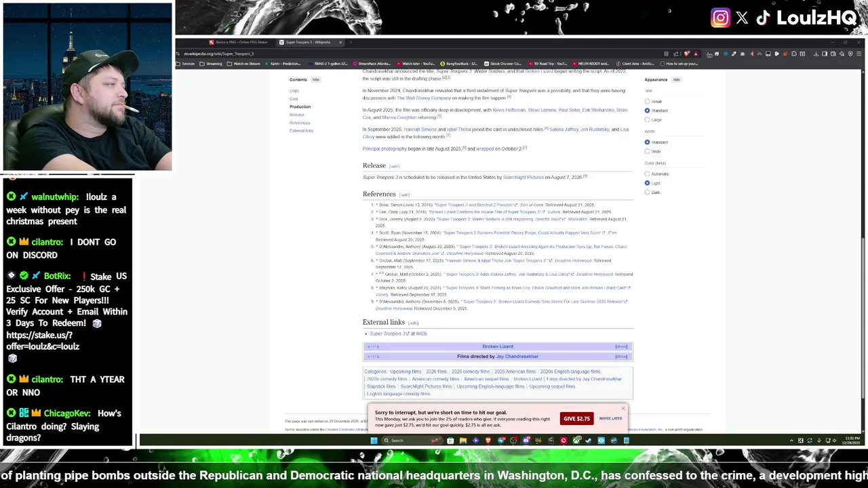Select Small text size
Screen dimensions: 868x488
click(647, 102)
